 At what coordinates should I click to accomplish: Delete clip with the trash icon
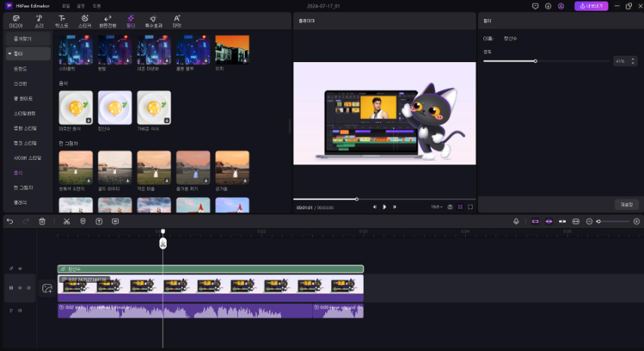42,221
